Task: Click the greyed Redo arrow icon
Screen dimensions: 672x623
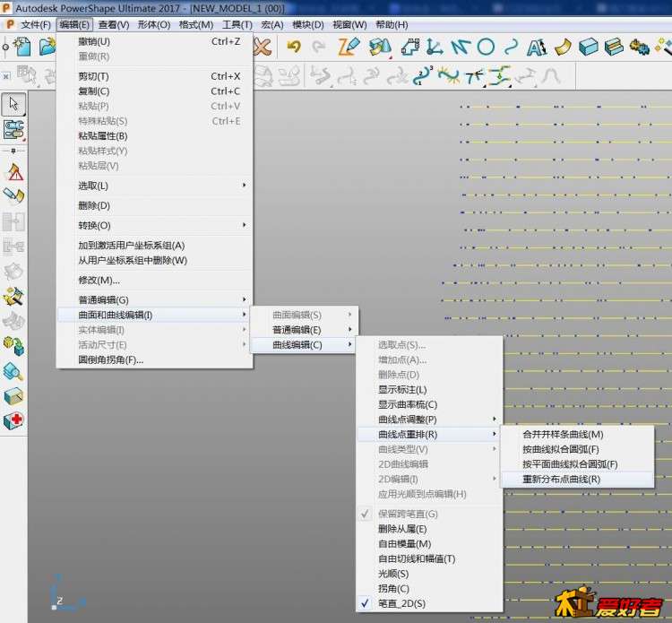Action: click(318, 47)
